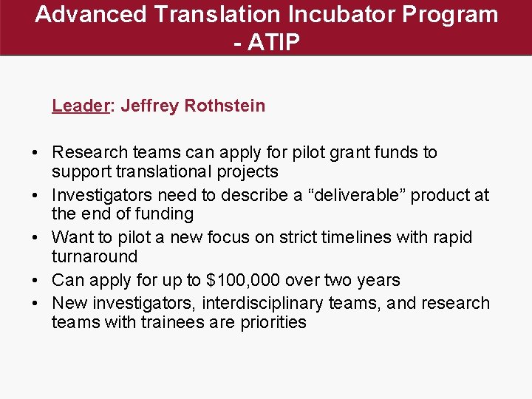Click the slide title Advanced Translation Incubator Program

pyautogui.click(x=266, y=15)
